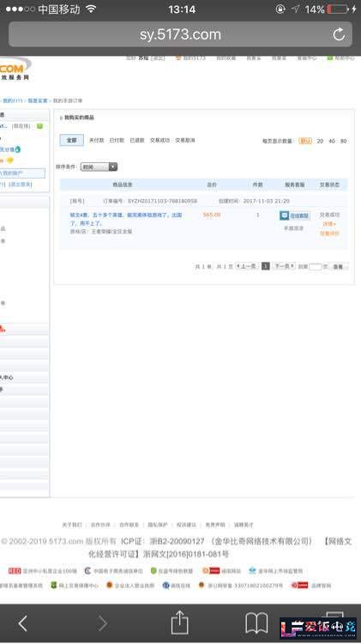The image size is (361, 644).
Task: Click the orange 默认 page-size option
Action: point(305,141)
